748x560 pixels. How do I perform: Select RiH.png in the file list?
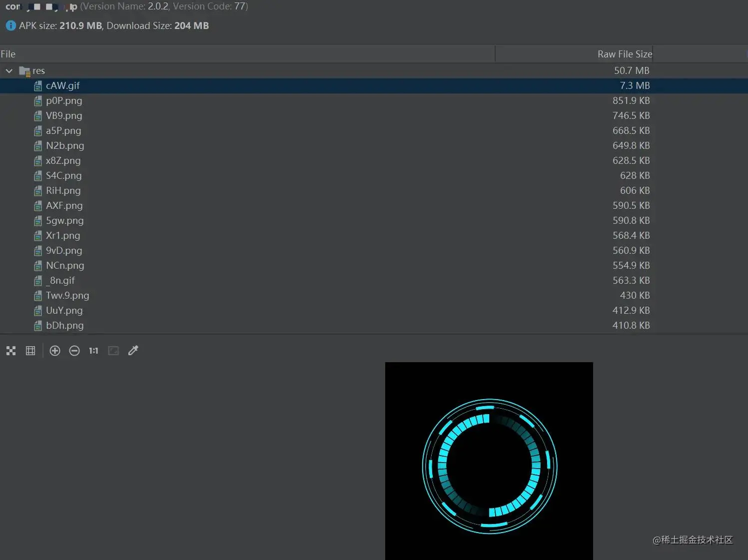[x=63, y=190]
